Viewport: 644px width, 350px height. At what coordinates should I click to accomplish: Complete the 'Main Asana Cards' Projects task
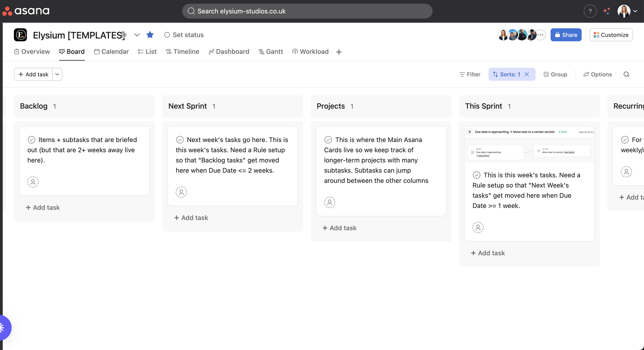328,139
